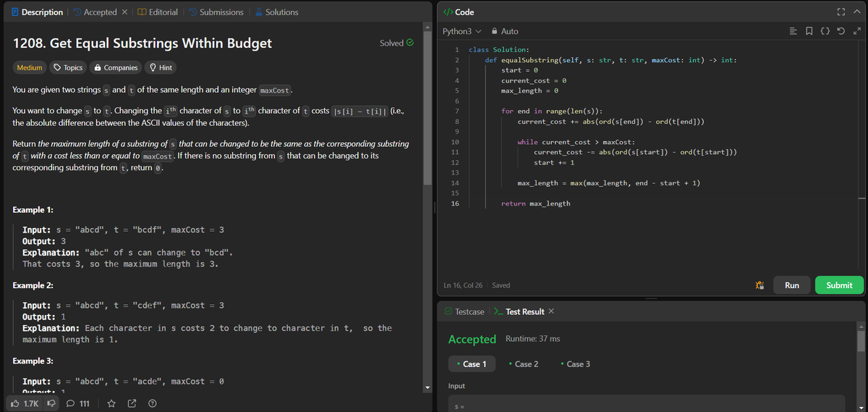
Task: Click the debugger bug icon near Run
Action: (758, 285)
